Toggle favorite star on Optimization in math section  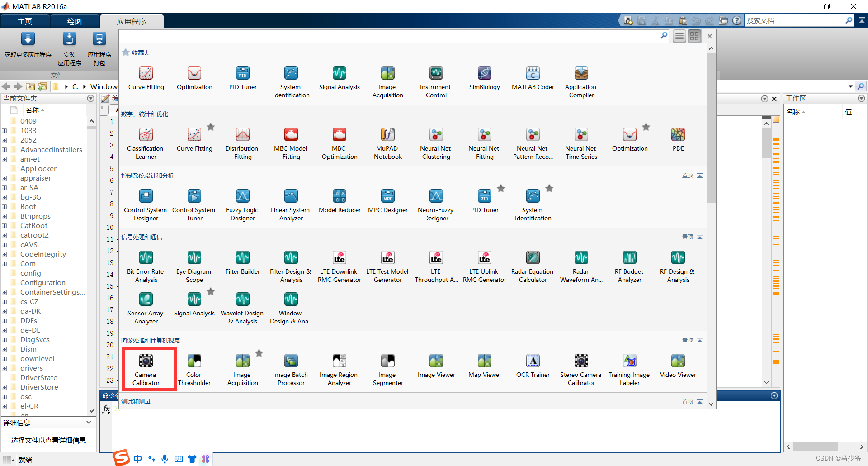[646, 127]
